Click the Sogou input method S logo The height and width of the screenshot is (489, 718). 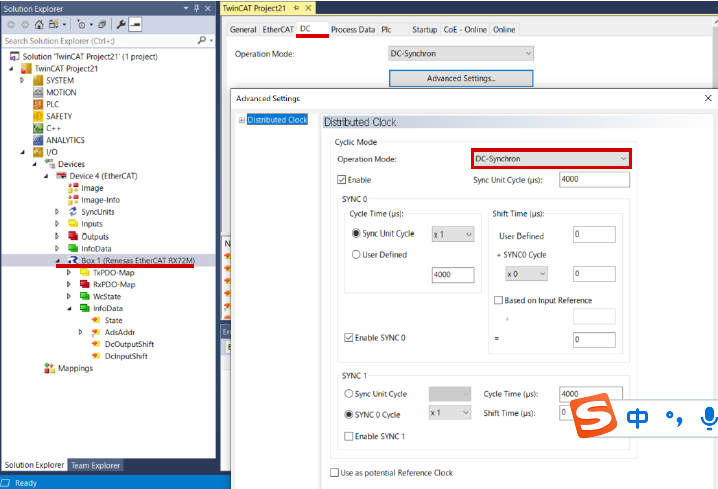(x=593, y=415)
